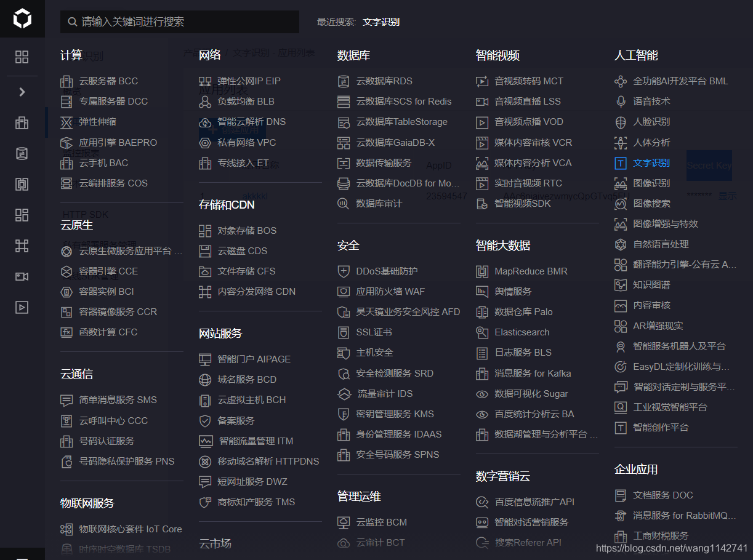Screen dimensions: 753x560
Task: Click the 短网址服务 DWZ icon
Action: click(x=206, y=482)
